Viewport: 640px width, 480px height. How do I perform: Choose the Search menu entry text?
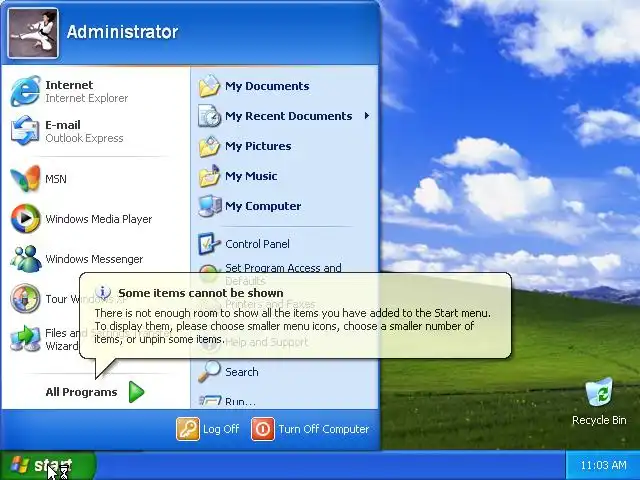[242, 372]
